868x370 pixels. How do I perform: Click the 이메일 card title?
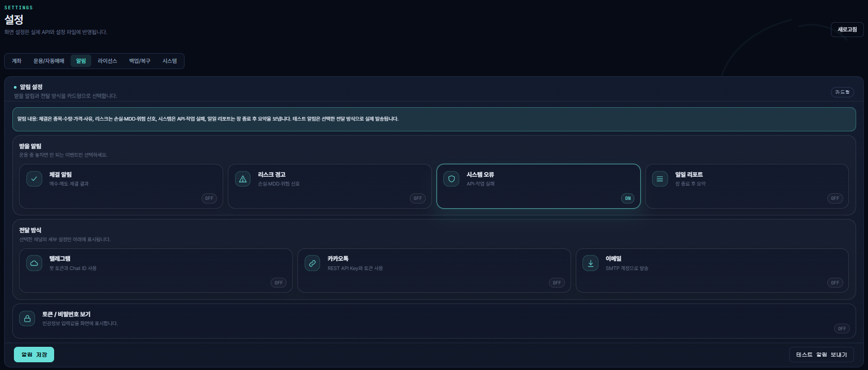pyautogui.click(x=613, y=259)
